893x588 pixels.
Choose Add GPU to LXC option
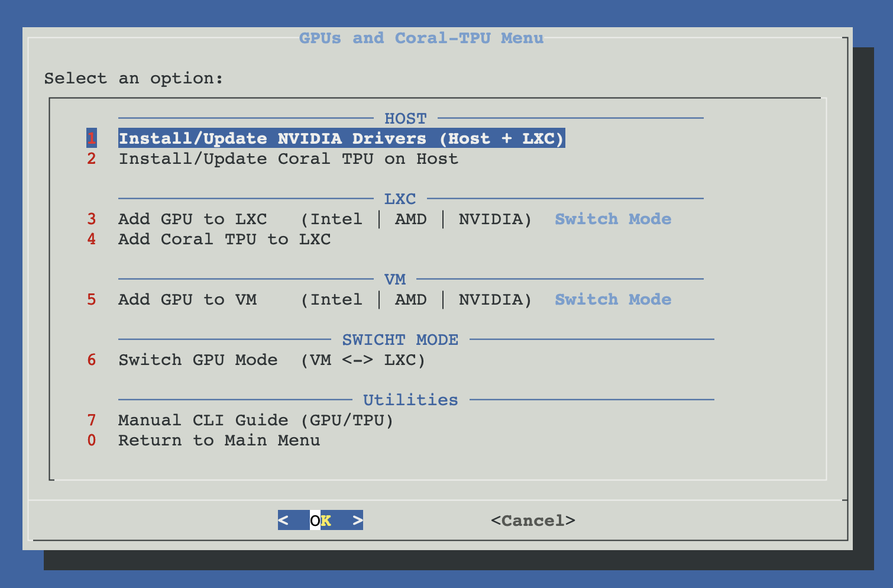[x=395, y=219]
